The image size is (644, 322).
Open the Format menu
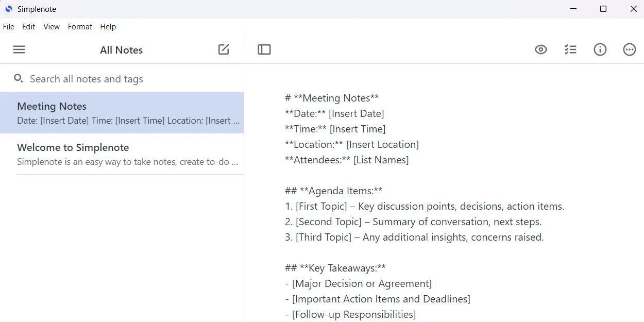80,26
